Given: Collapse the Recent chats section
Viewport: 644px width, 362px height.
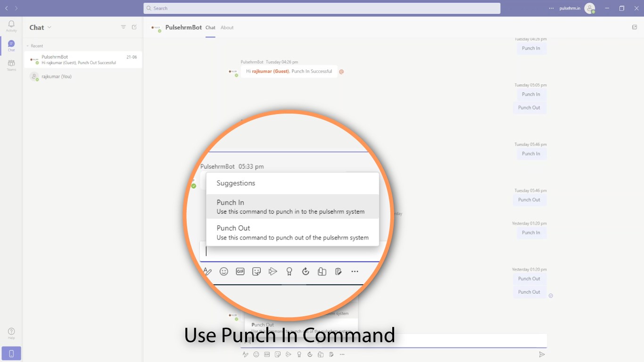Looking at the screenshot, I should pos(34,46).
